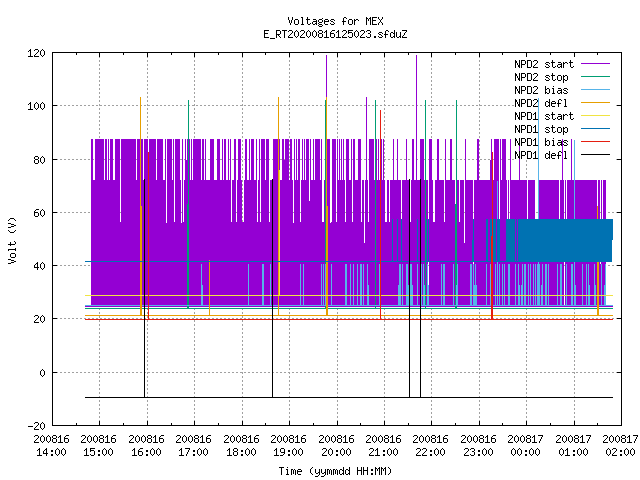Click the black NPD1 defl legend line

pos(596,155)
